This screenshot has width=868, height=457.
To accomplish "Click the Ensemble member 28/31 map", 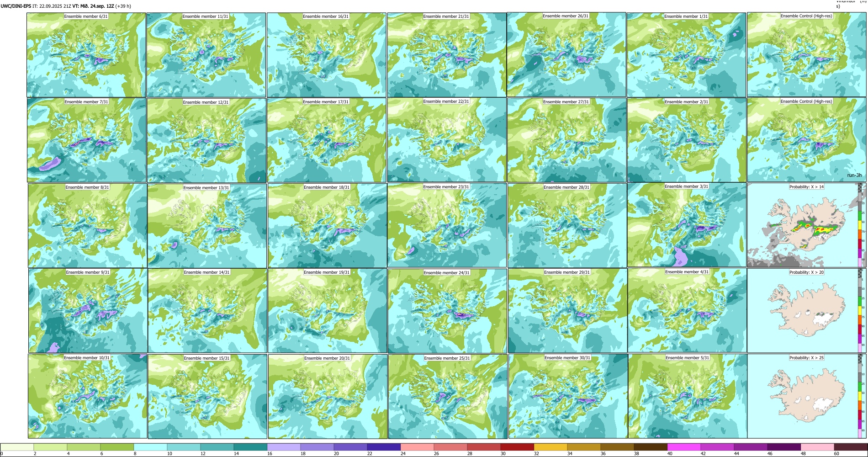I will pos(567,226).
